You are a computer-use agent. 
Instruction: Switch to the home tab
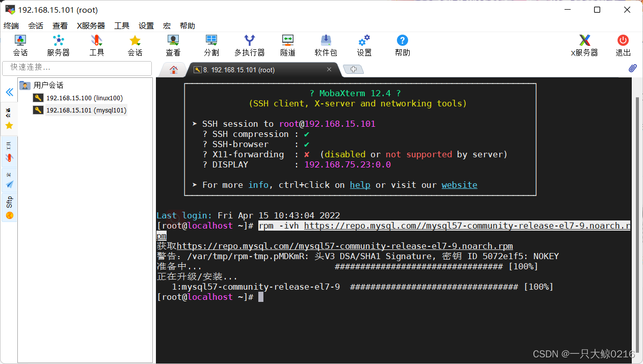tap(173, 69)
